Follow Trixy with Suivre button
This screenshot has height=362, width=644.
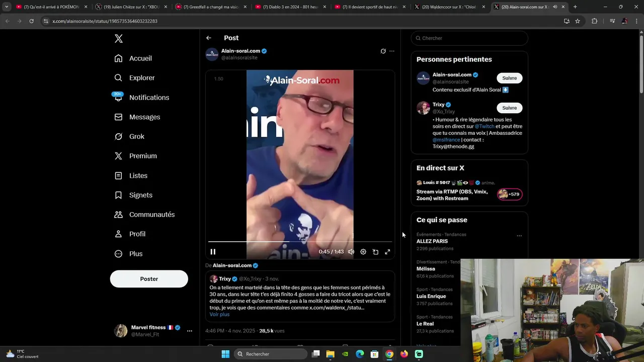(509, 108)
